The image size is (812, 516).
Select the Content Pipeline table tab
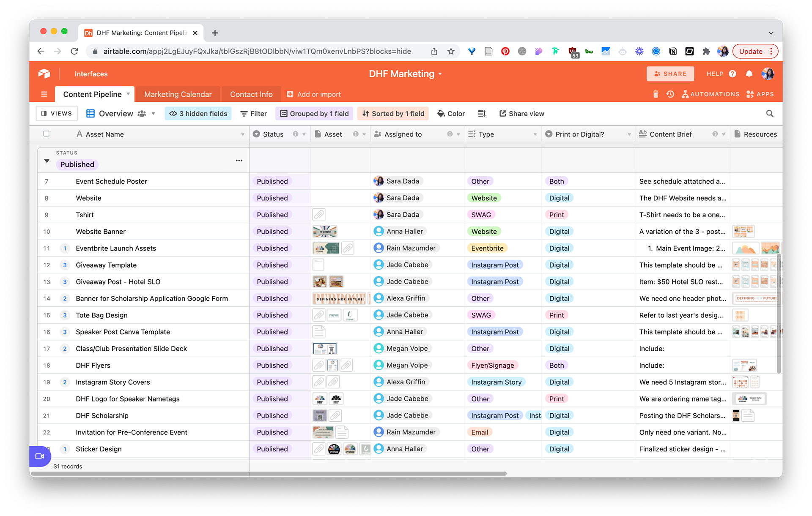(92, 94)
